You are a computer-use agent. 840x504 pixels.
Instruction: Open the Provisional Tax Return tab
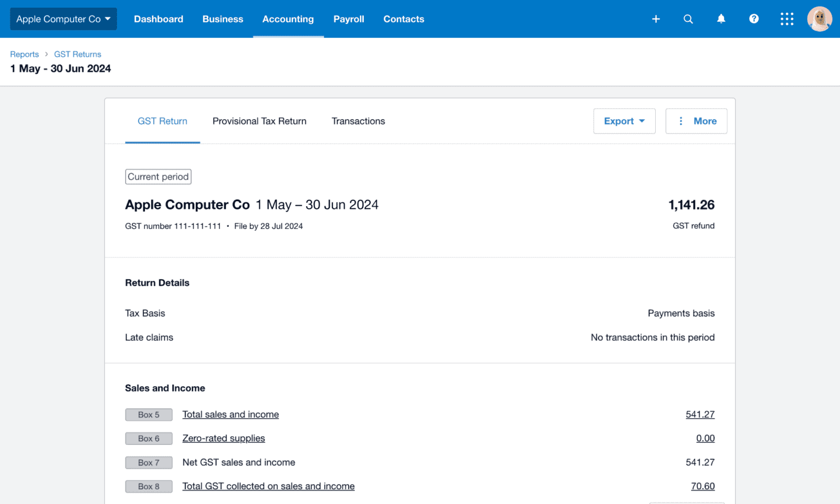259,121
